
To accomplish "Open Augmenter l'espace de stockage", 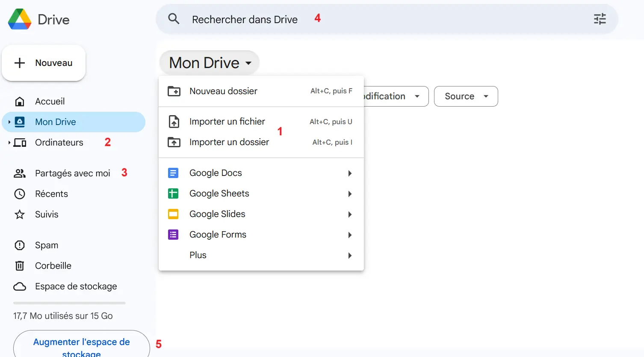I will click(81, 342).
